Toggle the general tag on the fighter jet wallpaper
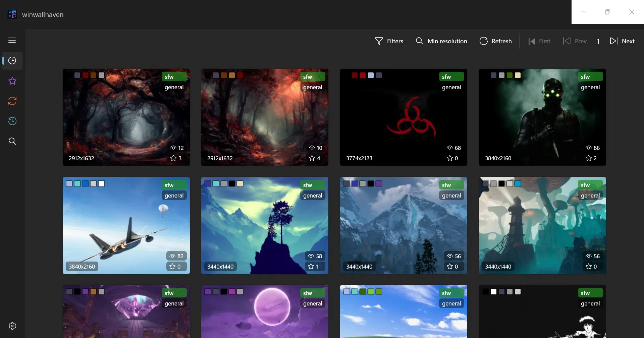This screenshot has height=338, width=644. (x=174, y=195)
